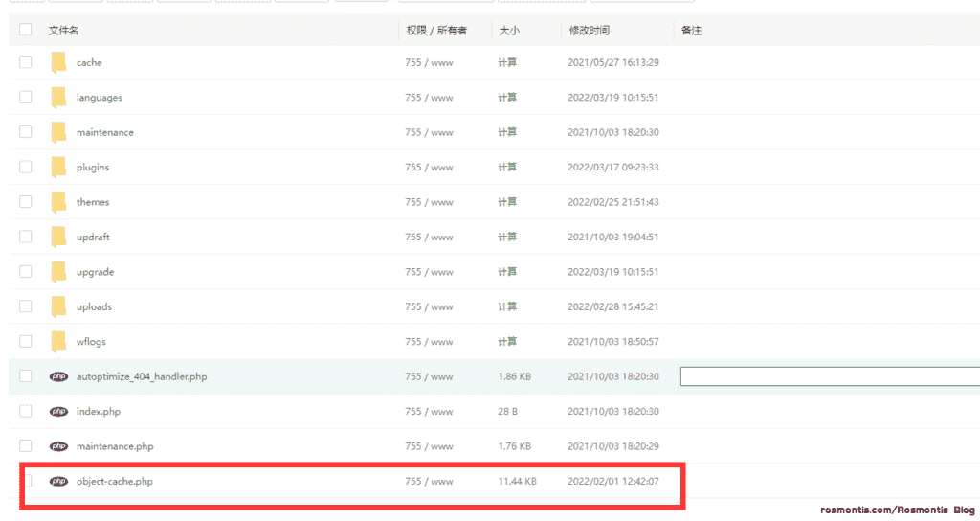980x521 pixels.
Task: Click the maintenance folder icon
Action: coord(58,132)
